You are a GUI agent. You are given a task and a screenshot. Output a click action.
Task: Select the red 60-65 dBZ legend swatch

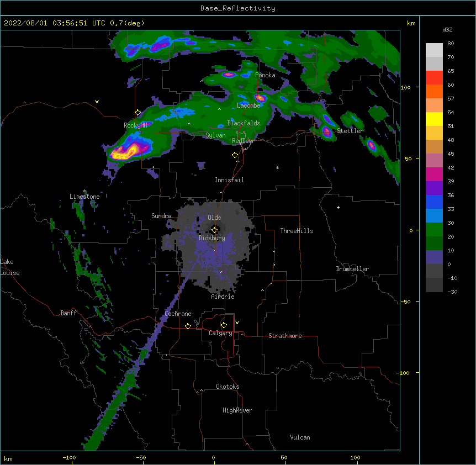point(434,78)
